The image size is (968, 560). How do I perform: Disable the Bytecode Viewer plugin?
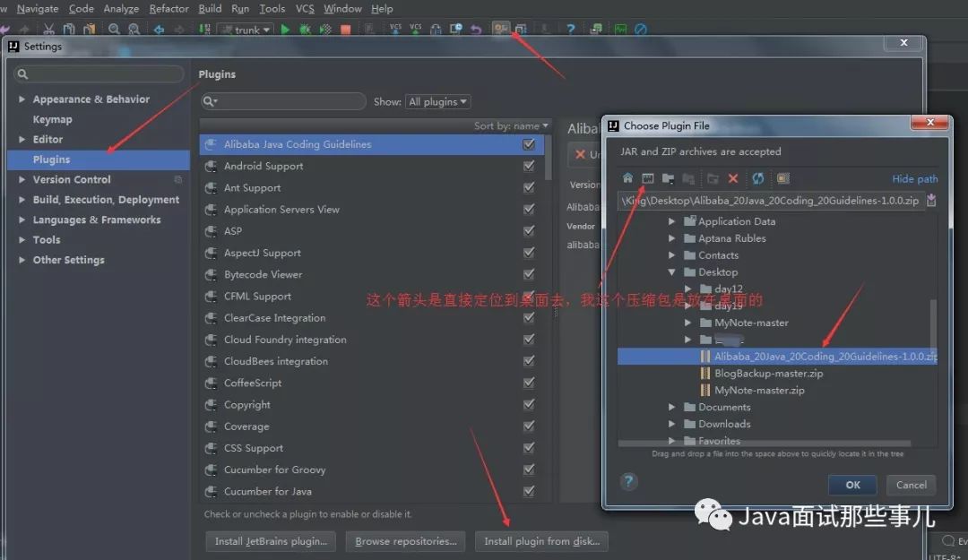click(x=529, y=273)
